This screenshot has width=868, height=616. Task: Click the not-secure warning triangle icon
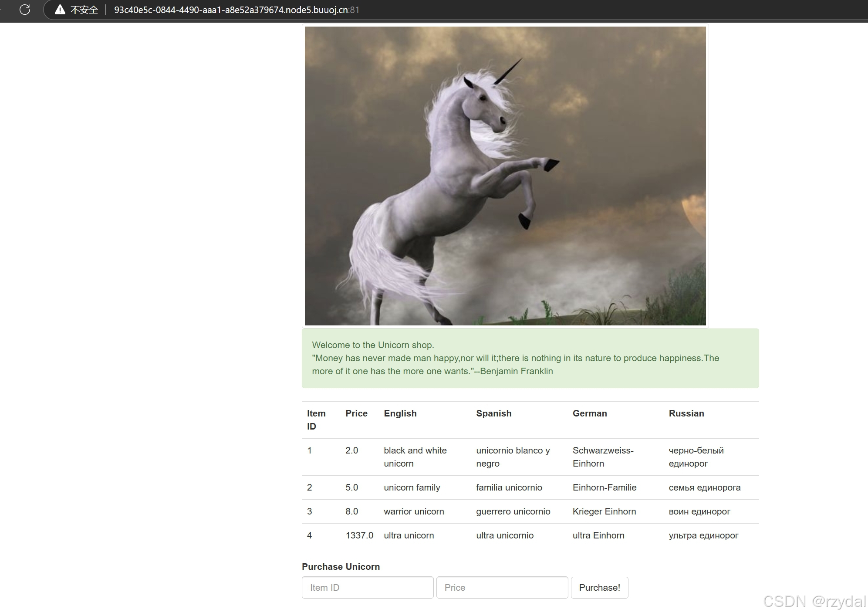pos(60,10)
